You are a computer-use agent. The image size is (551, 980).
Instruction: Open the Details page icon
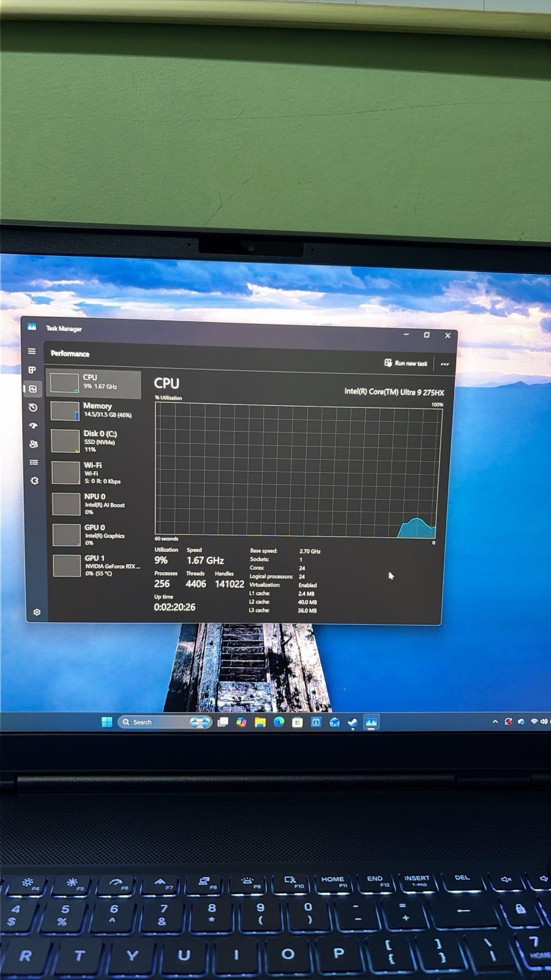pos(34,462)
